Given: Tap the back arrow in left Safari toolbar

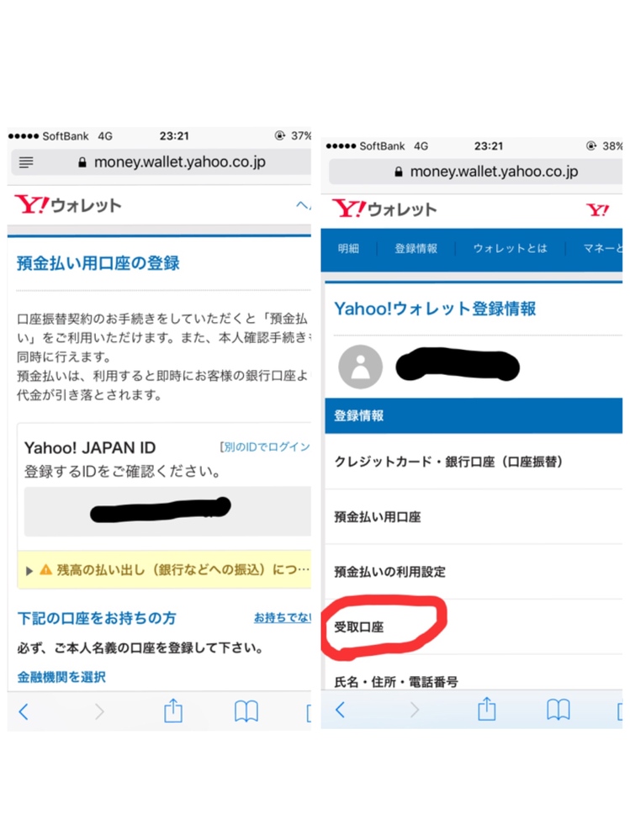Looking at the screenshot, I should point(24,712).
